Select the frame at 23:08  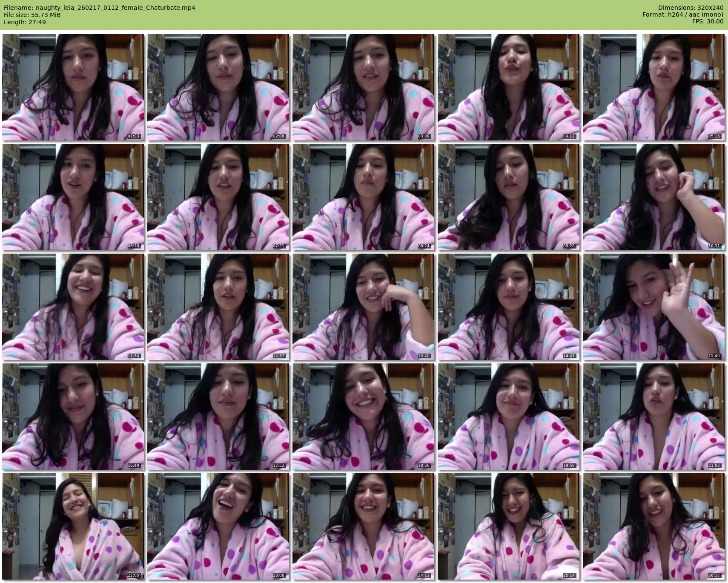pos(218,526)
